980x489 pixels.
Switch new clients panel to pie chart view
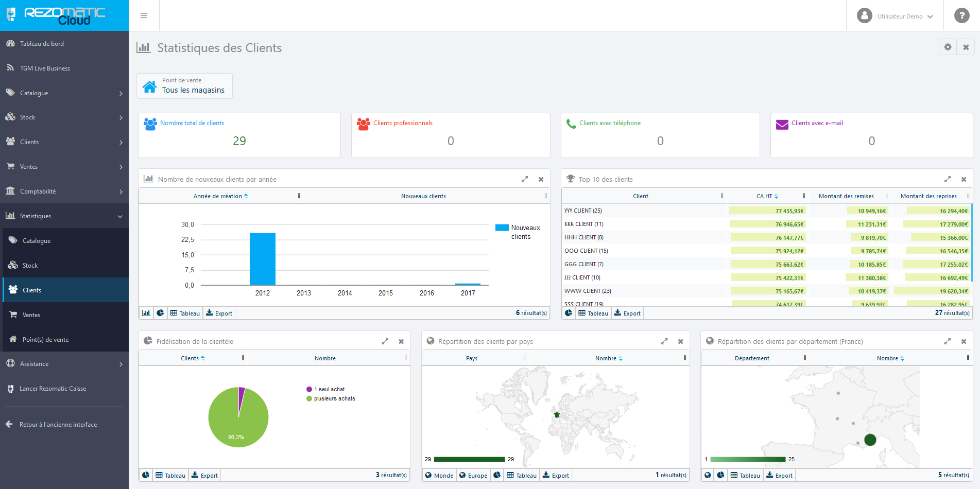[160, 313]
